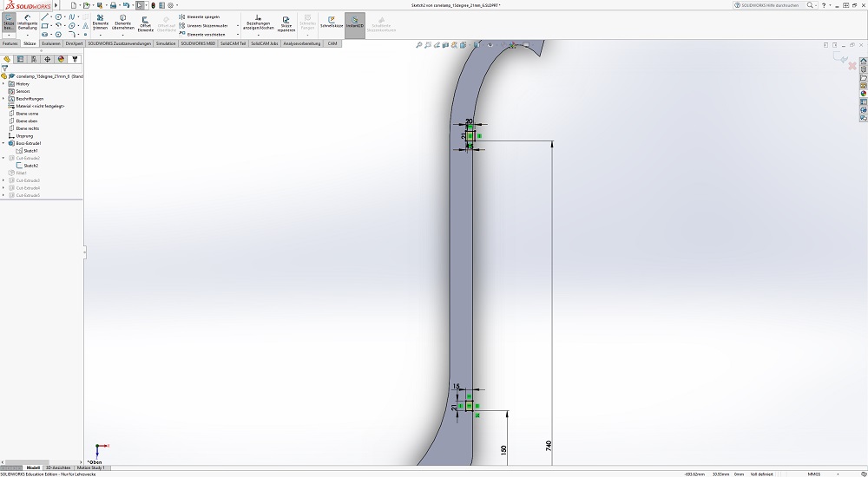Open the DimXpertManager crosshair tab
The height and width of the screenshot is (477, 868).
pyautogui.click(x=47, y=59)
